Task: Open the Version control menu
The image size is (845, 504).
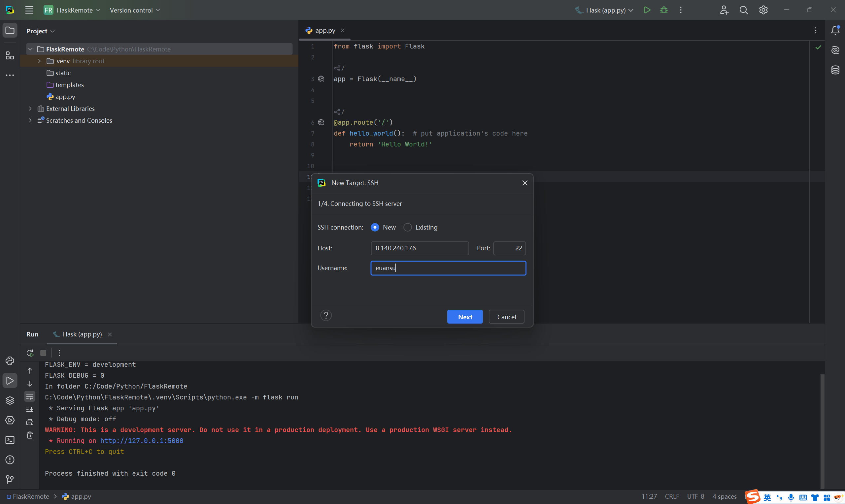Action: (135, 10)
